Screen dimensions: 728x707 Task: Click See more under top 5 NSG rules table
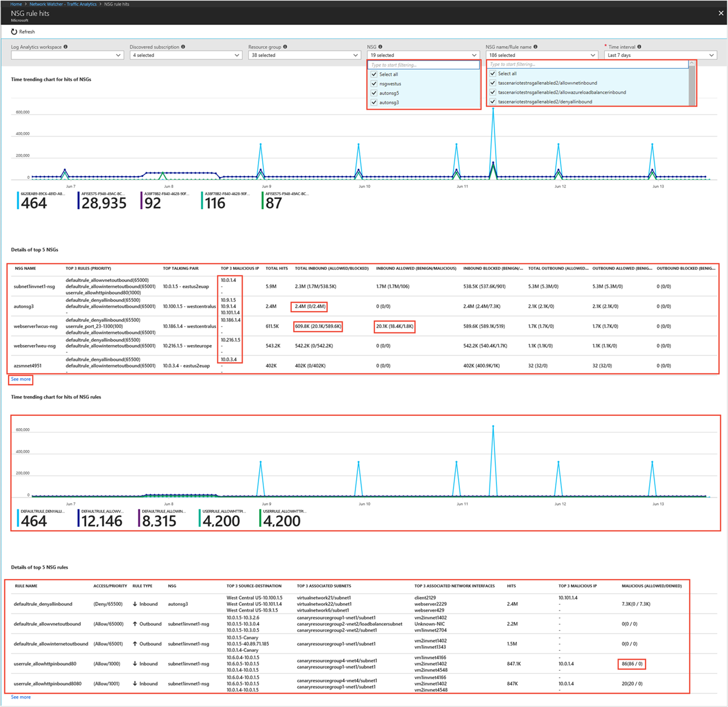(21, 697)
